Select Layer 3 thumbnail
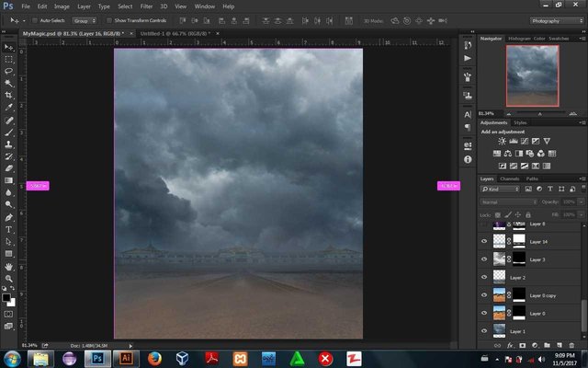The image size is (588, 368). (x=499, y=259)
